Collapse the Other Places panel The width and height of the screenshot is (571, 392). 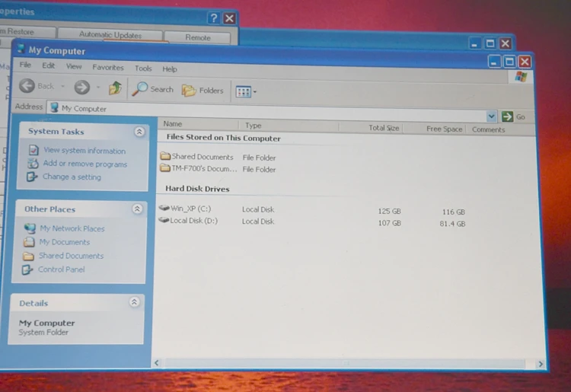tap(137, 209)
